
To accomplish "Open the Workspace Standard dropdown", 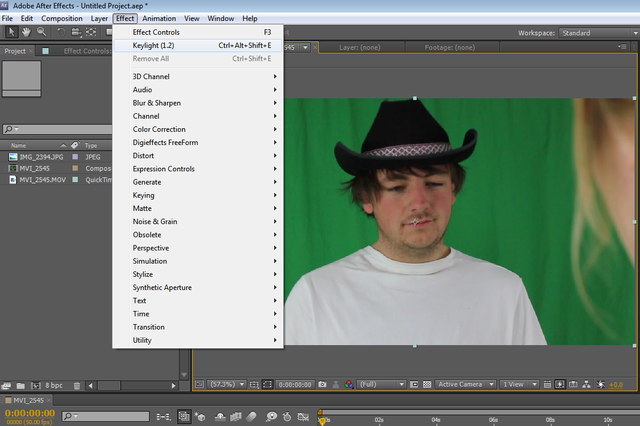I will [x=599, y=33].
